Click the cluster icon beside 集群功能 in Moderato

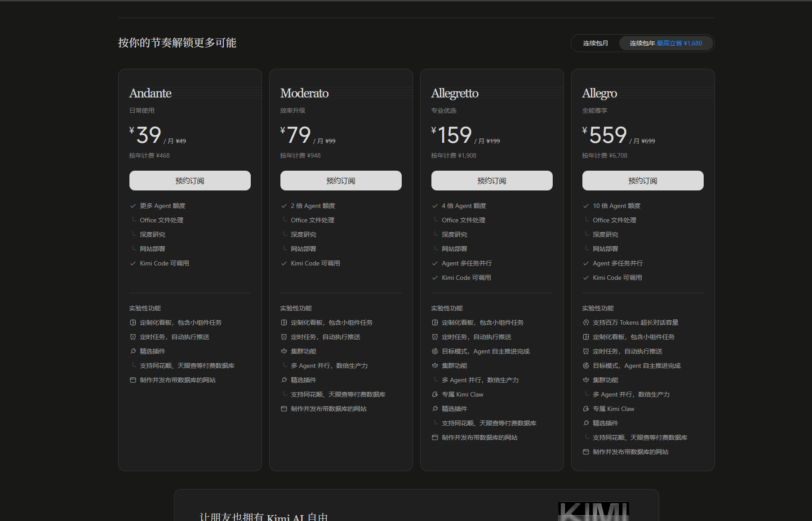coord(284,351)
